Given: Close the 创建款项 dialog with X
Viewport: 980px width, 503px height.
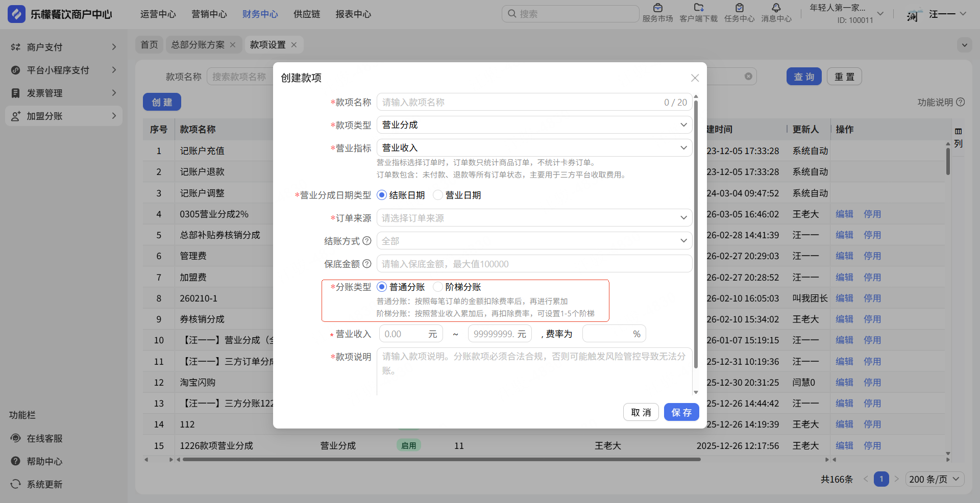Looking at the screenshot, I should (695, 78).
